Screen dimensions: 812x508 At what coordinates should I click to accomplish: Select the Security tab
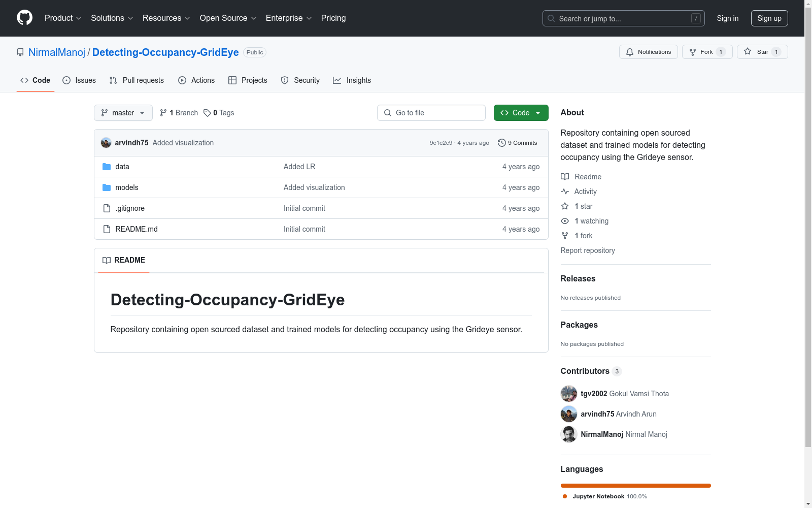click(x=300, y=80)
